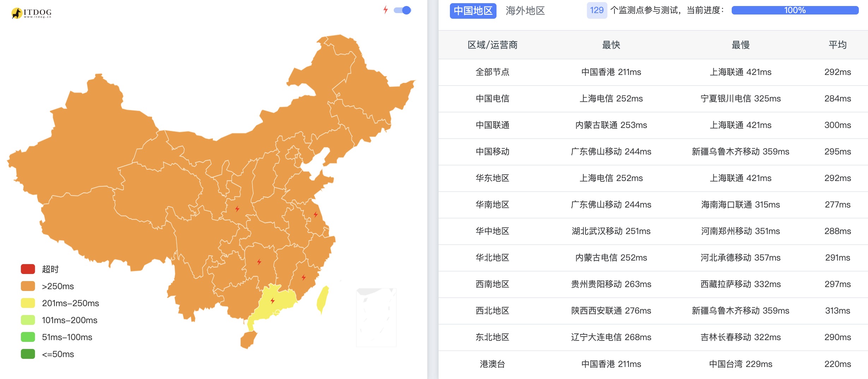
Task: Click the red 超时 legend swatch
Action: point(28,269)
